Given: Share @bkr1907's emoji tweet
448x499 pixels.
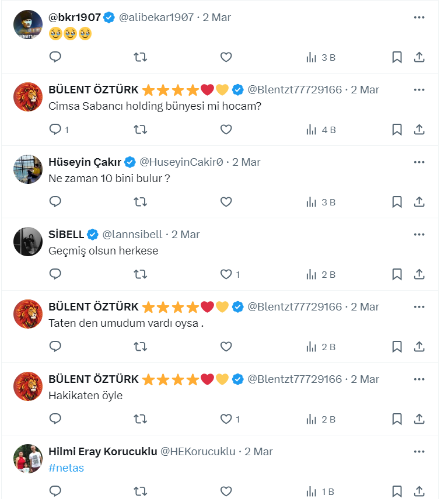Looking at the screenshot, I should [419, 57].
